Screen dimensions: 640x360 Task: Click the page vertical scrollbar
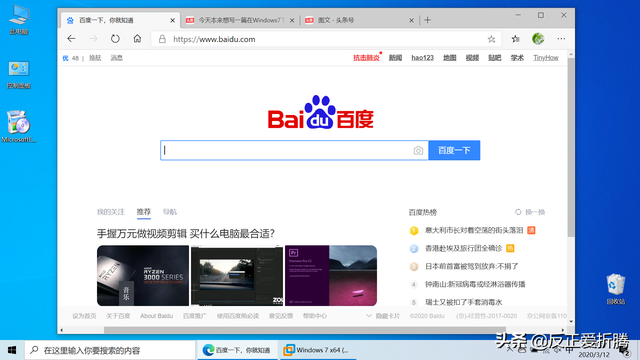pos(571,147)
